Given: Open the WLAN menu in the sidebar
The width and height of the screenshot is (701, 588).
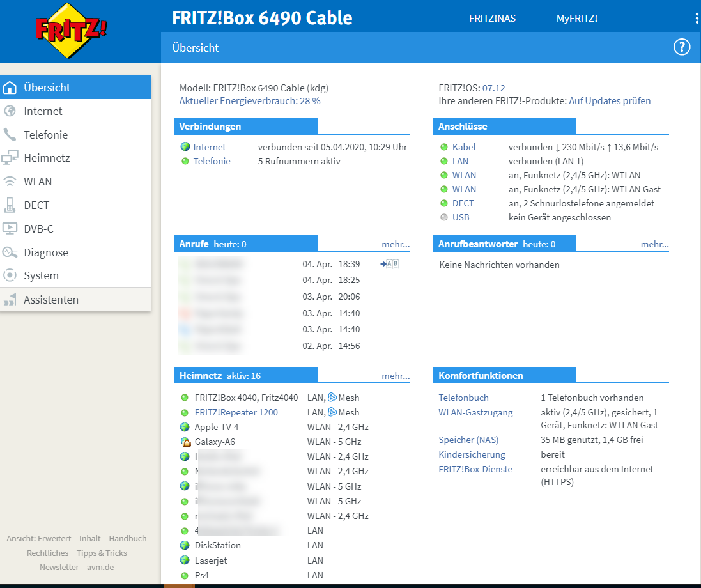Looking at the screenshot, I should coord(75,182).
